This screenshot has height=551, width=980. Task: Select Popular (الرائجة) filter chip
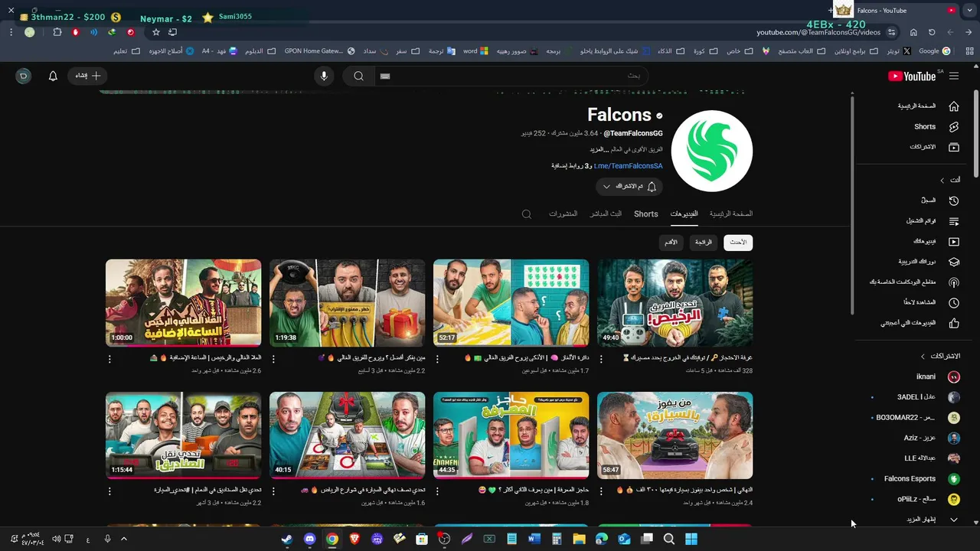click(704, 243)
